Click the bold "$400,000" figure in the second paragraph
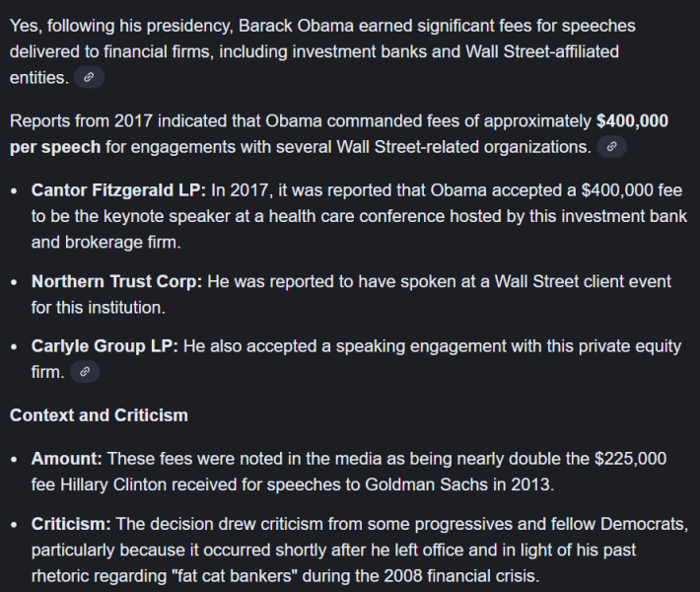The width and height of the screenshot is (700, 592). [632, 121]
